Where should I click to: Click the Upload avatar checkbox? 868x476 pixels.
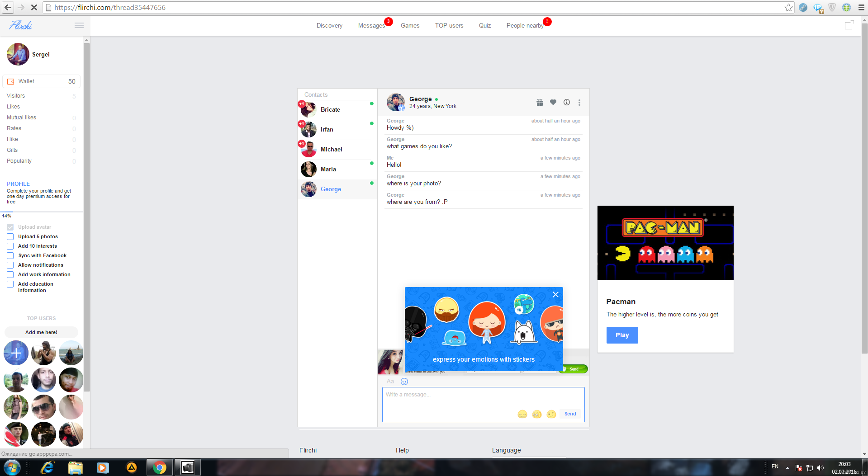tap(10, 227)
